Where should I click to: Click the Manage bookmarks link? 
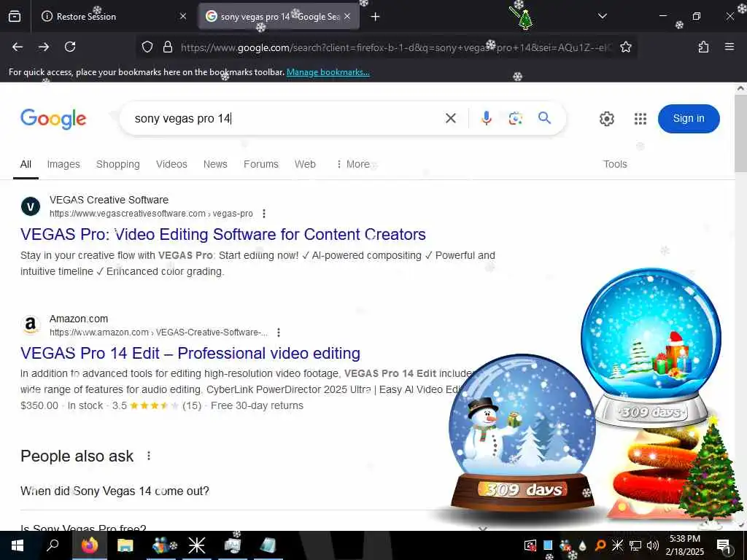pos(328,72)
